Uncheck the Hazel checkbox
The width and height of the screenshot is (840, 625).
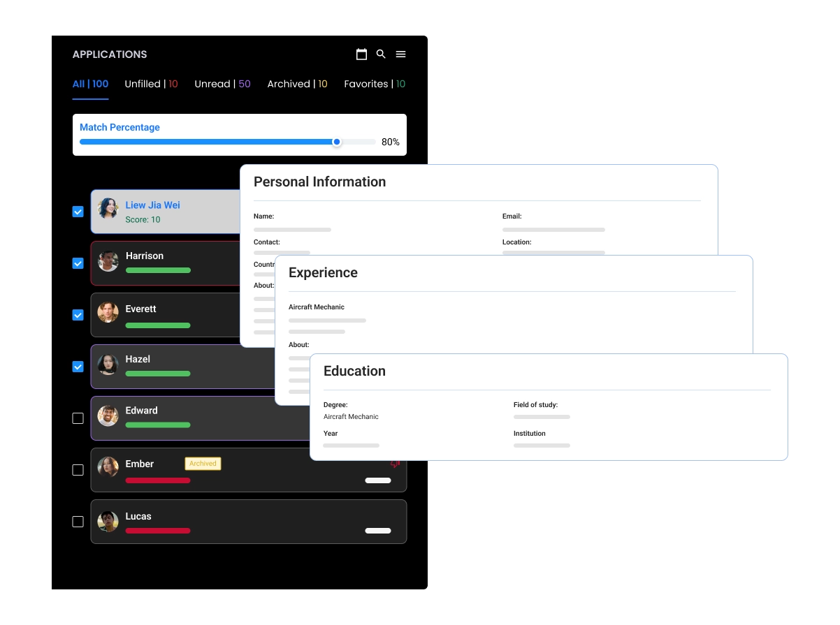78,367
